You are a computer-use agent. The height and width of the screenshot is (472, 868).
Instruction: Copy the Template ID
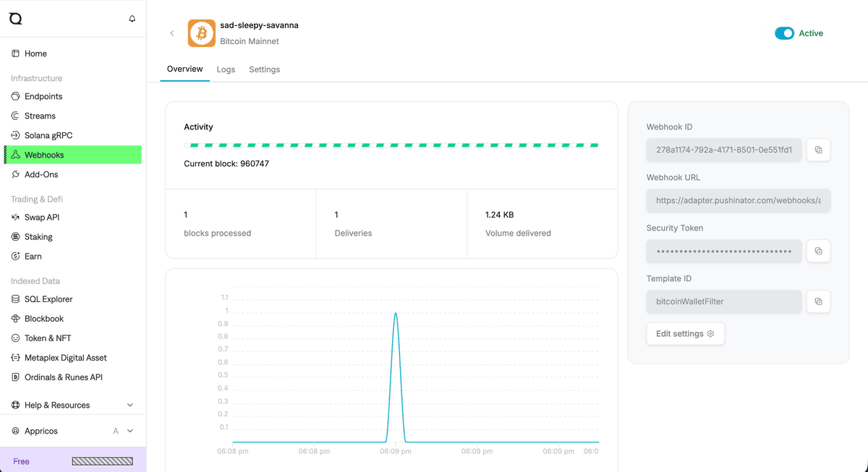(818, 301)
